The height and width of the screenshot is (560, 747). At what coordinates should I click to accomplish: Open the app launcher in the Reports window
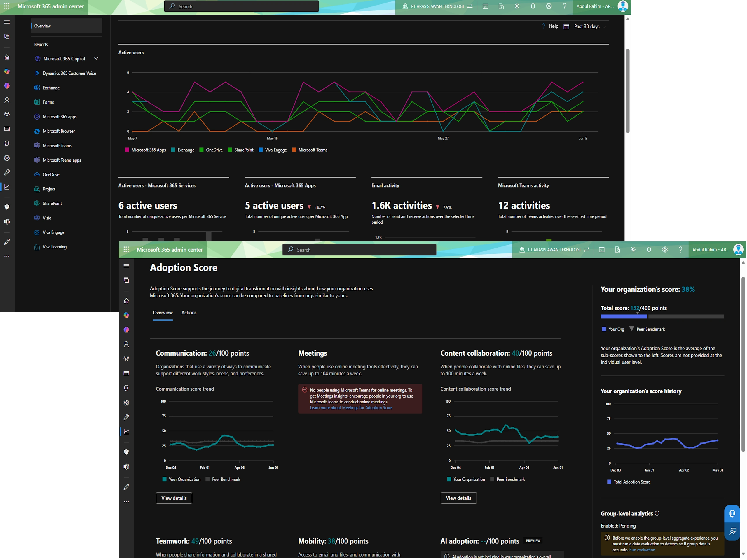tap(7, 6)
